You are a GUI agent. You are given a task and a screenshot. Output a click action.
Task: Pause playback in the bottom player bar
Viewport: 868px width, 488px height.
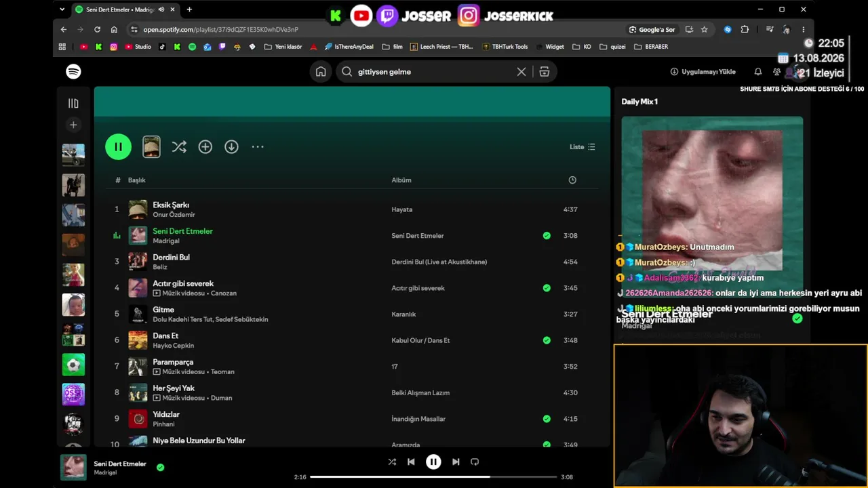pos(433,462)
